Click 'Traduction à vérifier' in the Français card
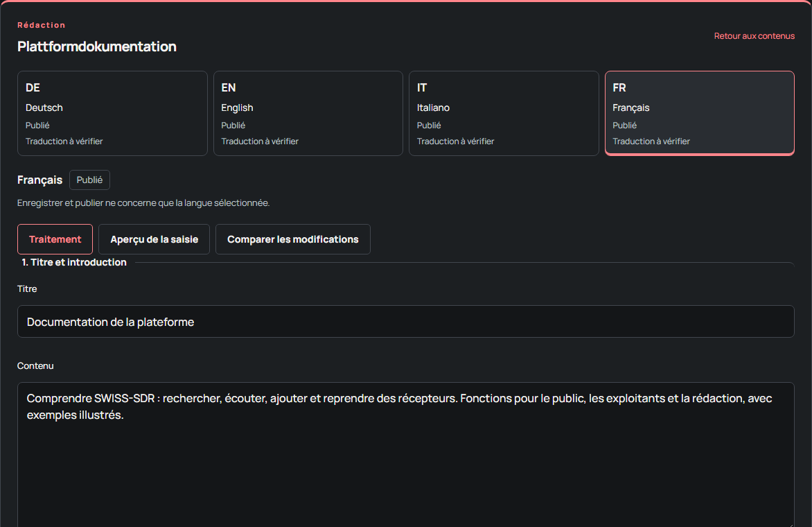The width and height of the screenshot is (812, 527). pos(651,141)
